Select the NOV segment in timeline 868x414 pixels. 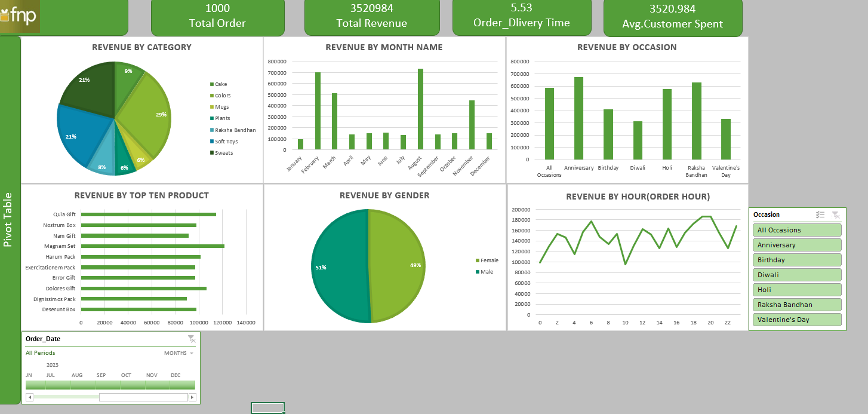158,385
